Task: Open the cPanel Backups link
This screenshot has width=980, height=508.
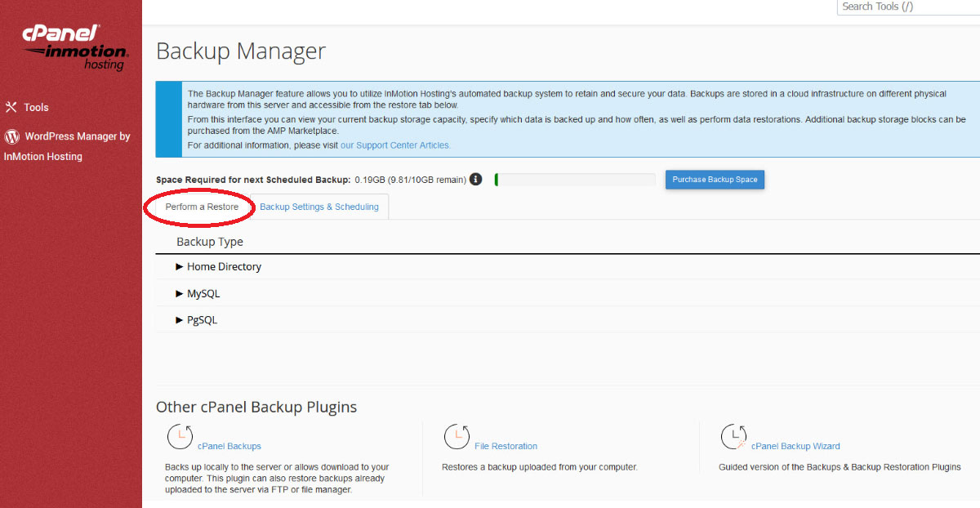Action: pyautogui.click(x=229, y=446)
